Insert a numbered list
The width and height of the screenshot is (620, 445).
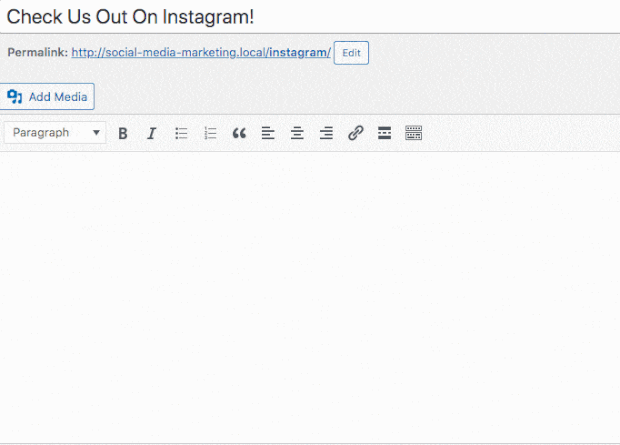tap(210, 133)
